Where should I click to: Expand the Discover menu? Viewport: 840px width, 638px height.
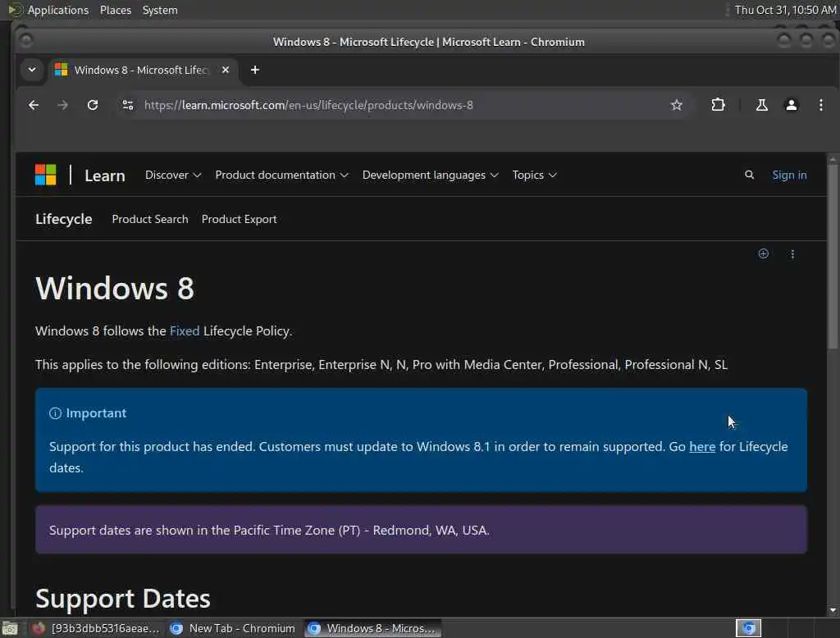coord(173,175)
